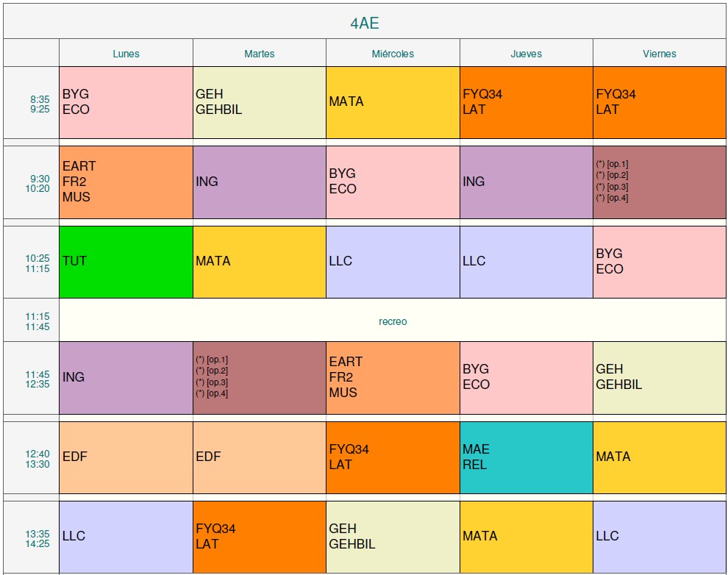Click the green TUT cell on Monday
The height and width of the screenshot is (575, 728).
(126, 262)
